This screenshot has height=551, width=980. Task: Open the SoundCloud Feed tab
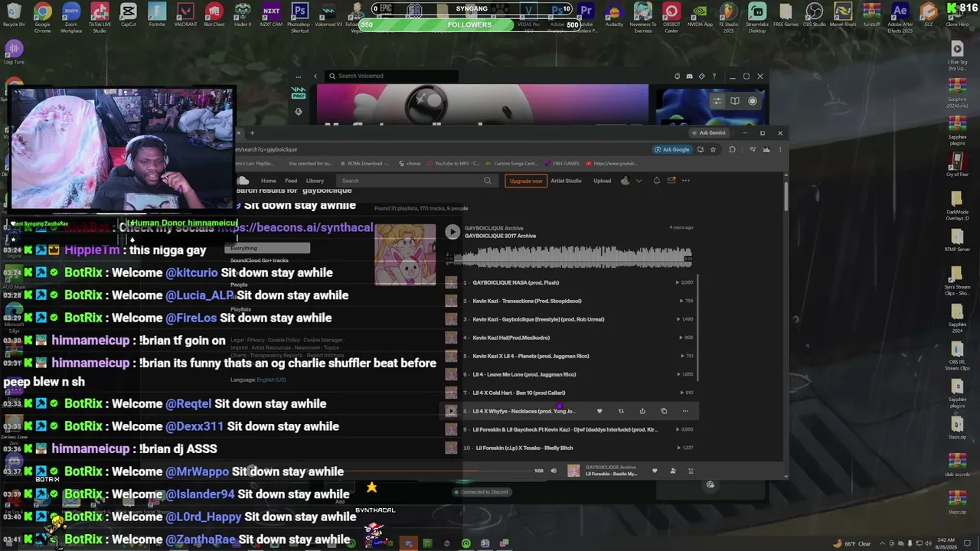pos(291,181)
